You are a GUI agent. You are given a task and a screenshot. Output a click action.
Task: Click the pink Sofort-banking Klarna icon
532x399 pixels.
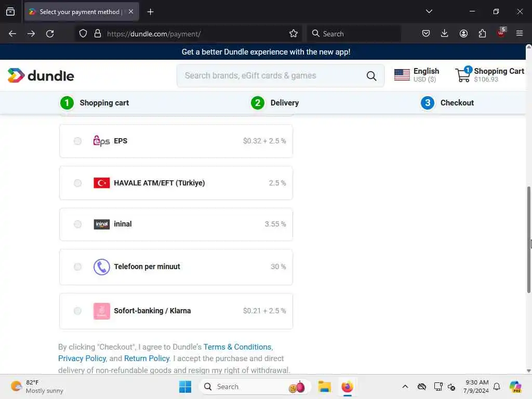101,311
